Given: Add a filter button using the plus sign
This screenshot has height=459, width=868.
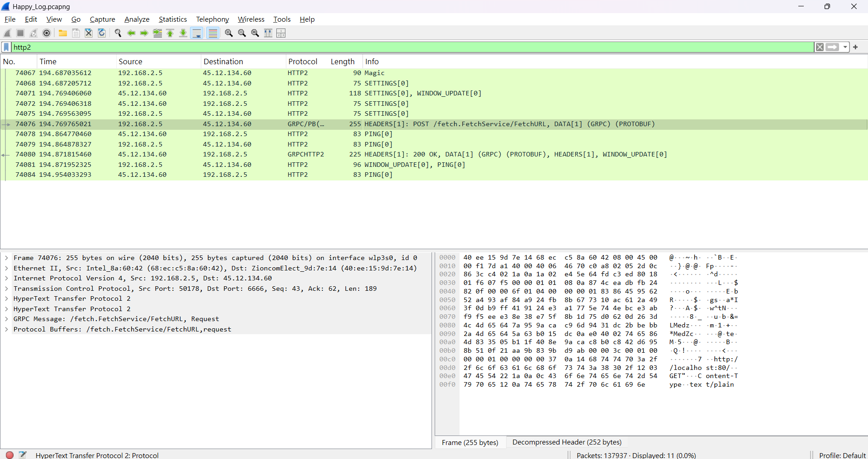Looking at the screenshot, I should click(855, 47).
